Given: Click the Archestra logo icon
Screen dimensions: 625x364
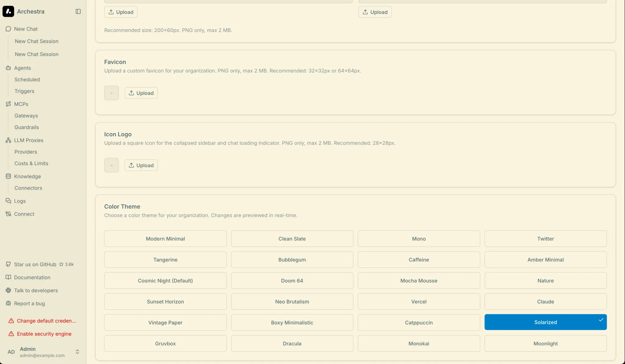Looking at the screenshot, I should pos(8,11).
